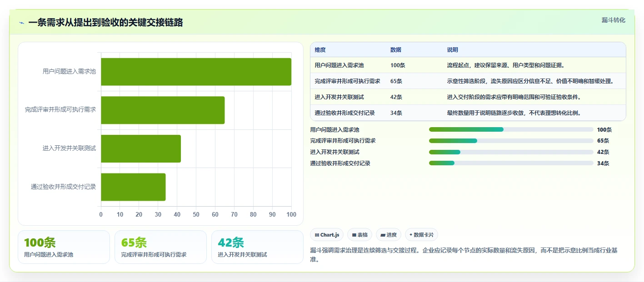Click the 进度 tag chip
Image resolution: width=644 pixels, height=282 pixels.
(x=389, y=235)
